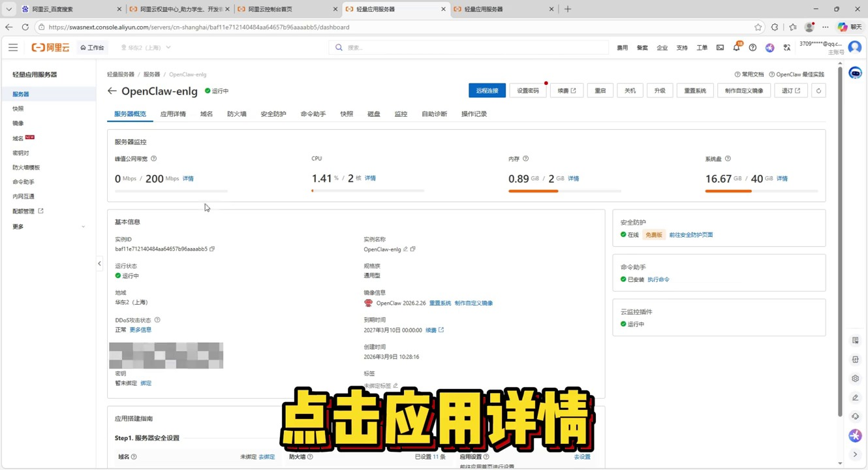Edit tags pencil next to 未绑定标签
This screenshot has height=470, width=868.
395,386
